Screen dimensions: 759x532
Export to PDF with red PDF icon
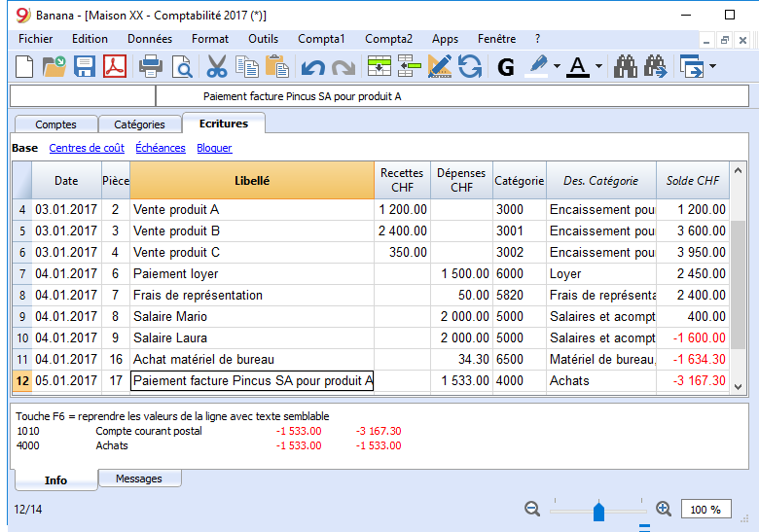(x=115, y=66)
